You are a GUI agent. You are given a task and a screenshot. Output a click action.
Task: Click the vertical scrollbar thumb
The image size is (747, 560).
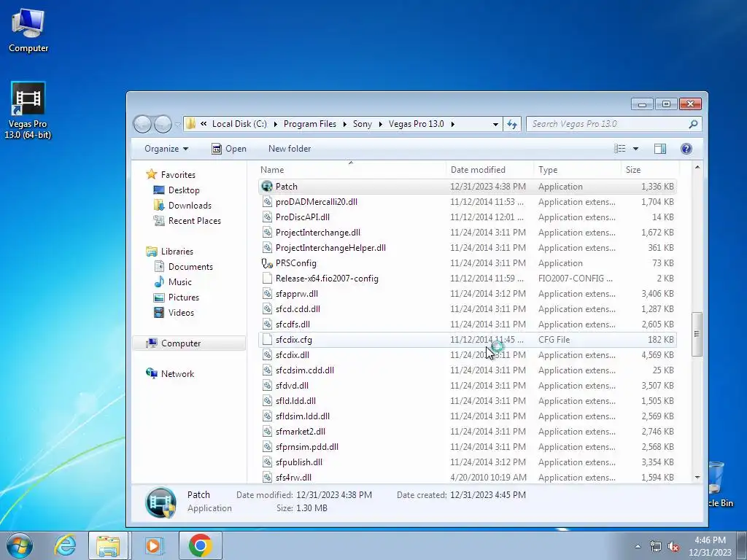[x=697, y=334]
